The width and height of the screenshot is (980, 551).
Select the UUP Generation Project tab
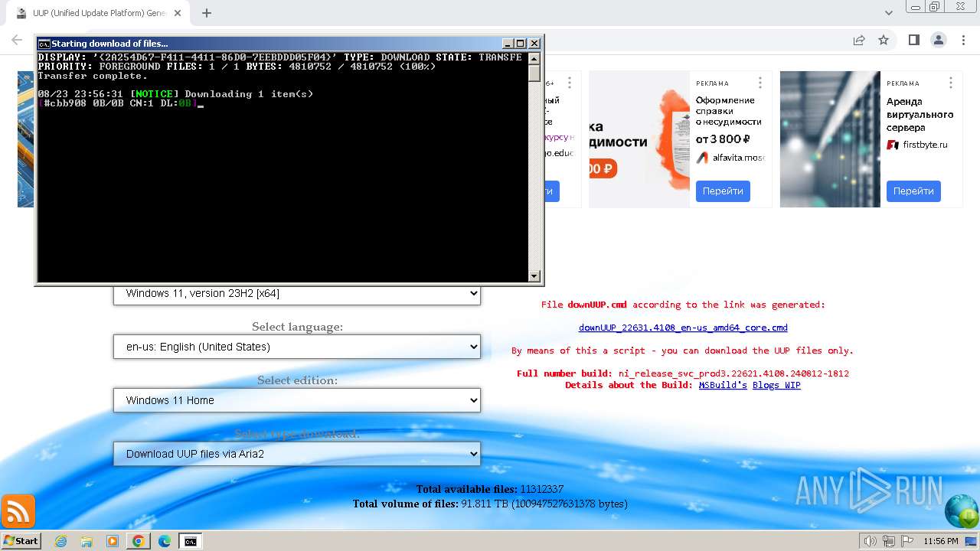98,13
